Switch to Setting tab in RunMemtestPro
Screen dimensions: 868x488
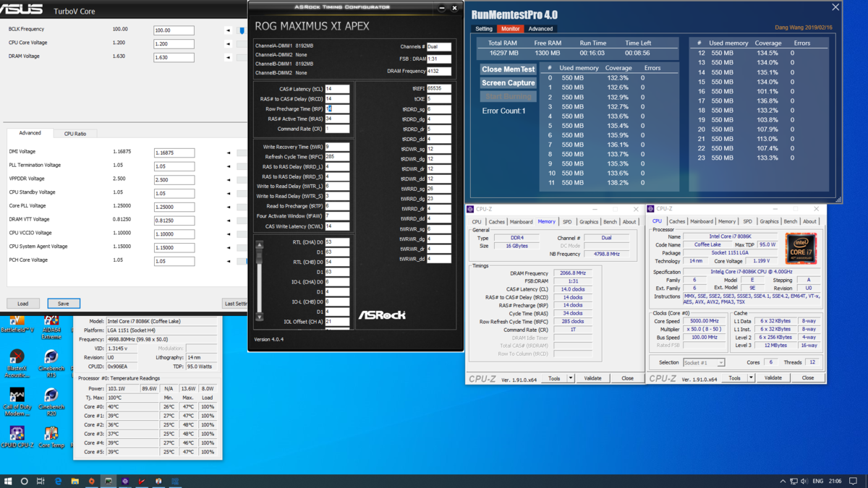click(484, 29)
